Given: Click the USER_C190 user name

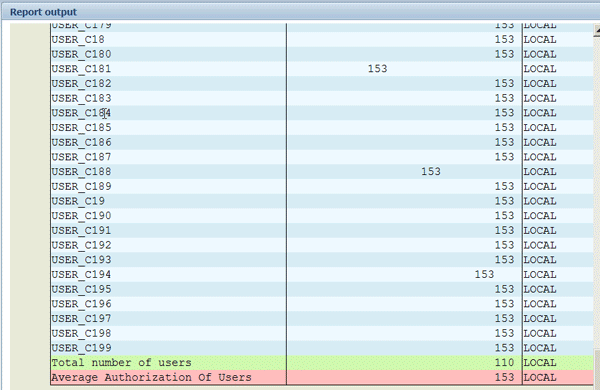Looking at the screenshot, I should 81,215.
